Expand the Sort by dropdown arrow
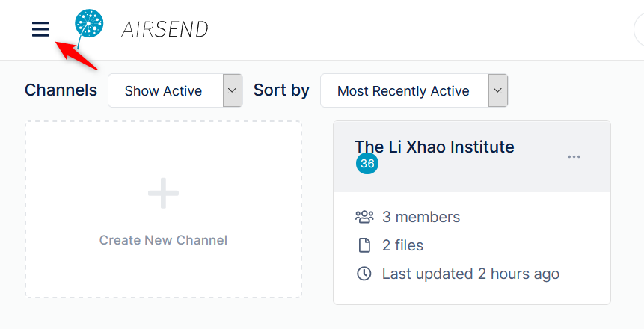Screen dimensions: 644x329 coord(498,90)
